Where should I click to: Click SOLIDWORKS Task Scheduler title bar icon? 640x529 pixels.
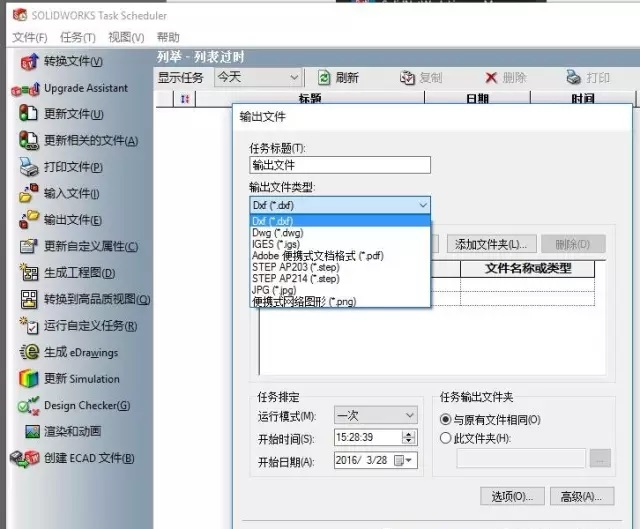(20, 15)
